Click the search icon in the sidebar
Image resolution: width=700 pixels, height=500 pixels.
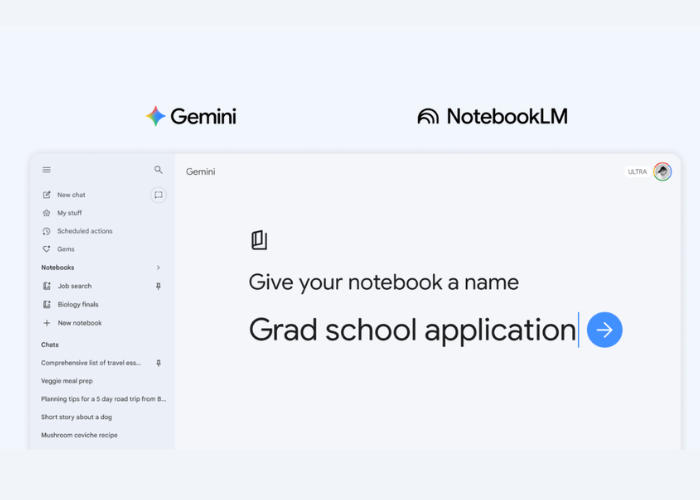(158, 170)
